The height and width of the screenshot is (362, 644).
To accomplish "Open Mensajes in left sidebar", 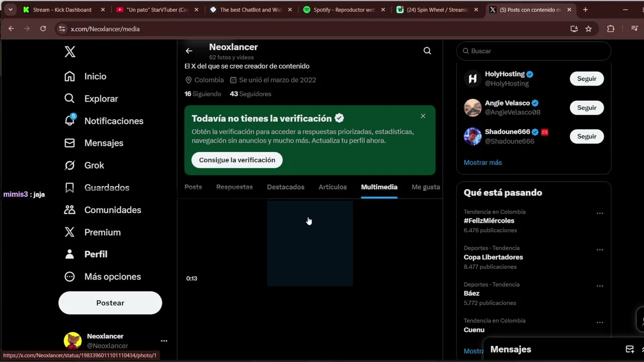I will pos(94,143).
